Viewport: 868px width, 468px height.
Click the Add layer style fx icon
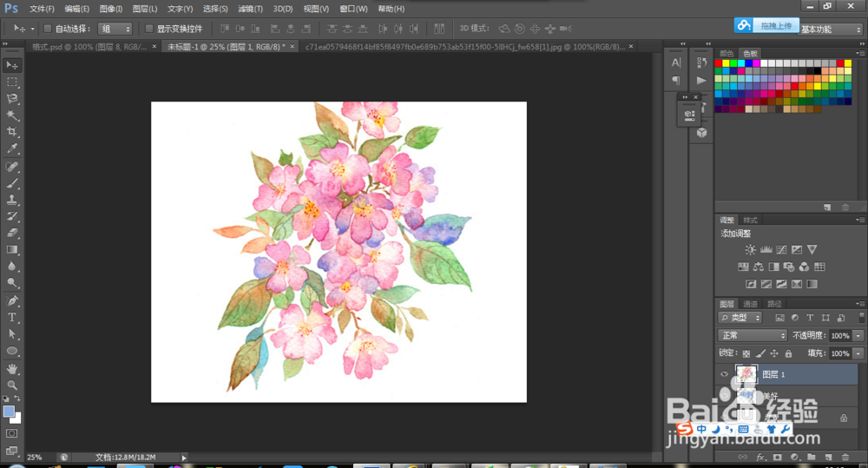[760, 457]
